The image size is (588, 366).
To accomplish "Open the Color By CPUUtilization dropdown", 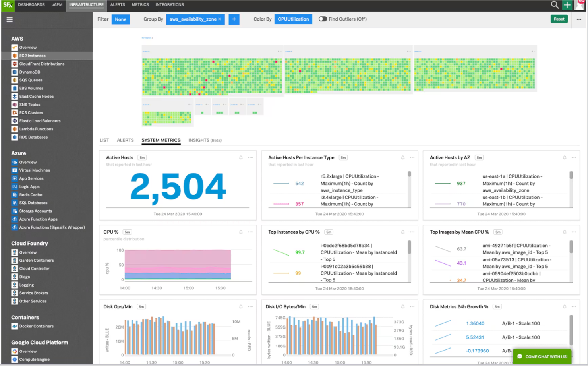I will click(x=293, y=19).
